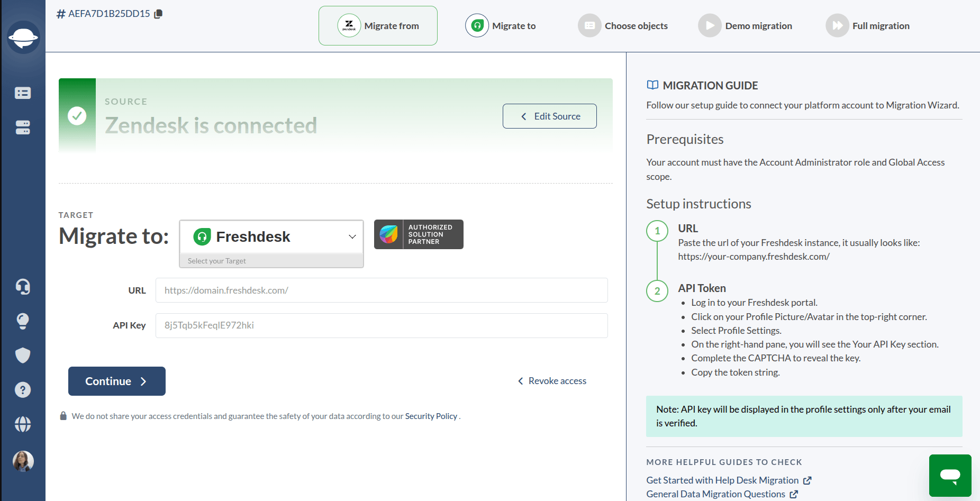
Task: Open the globe language icon in sidebar
Action: tap(23, 424)
